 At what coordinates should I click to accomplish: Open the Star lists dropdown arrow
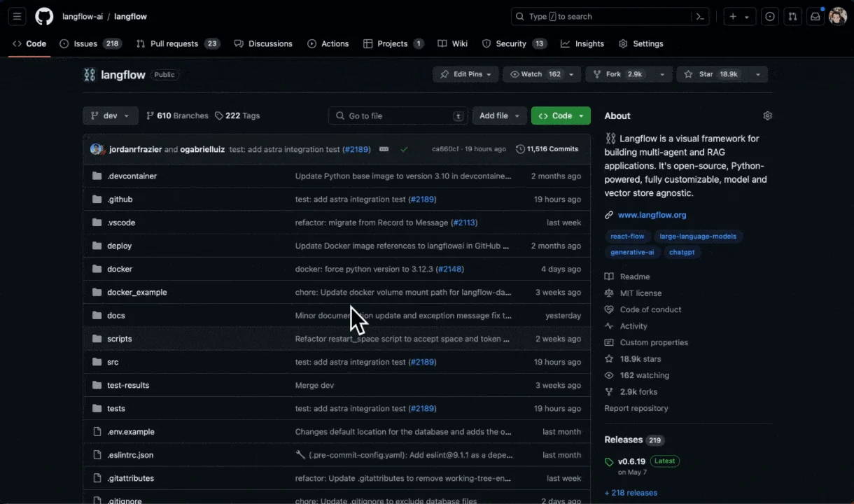pos(757,74)
